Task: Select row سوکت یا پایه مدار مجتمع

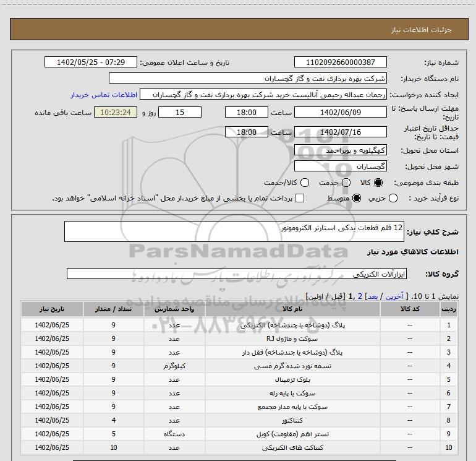Action: 239,407
